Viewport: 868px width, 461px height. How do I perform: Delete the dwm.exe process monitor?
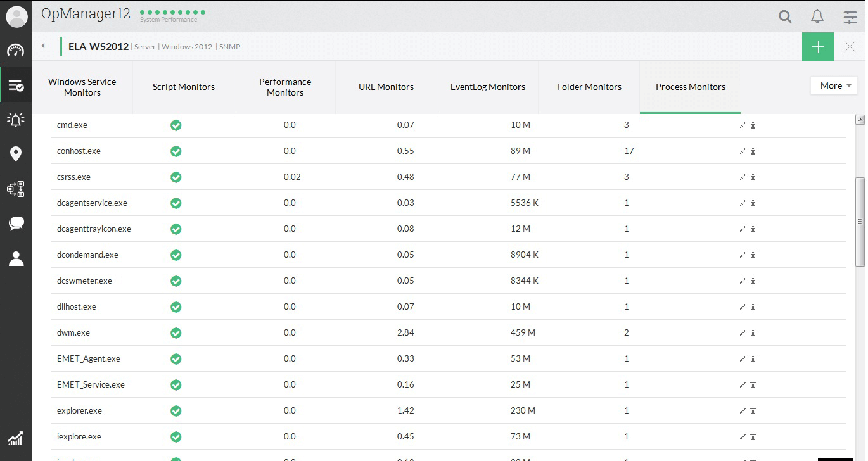click(x=753, y=333)
